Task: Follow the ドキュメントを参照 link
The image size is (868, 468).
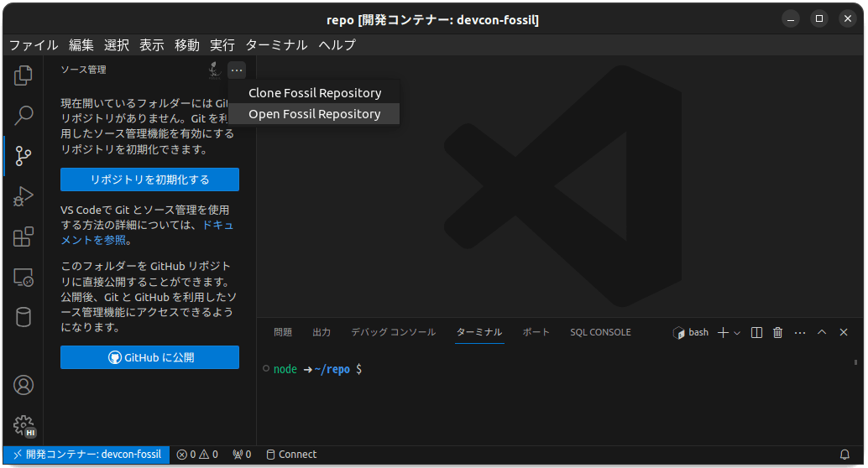Action: [x=148, y=232]
